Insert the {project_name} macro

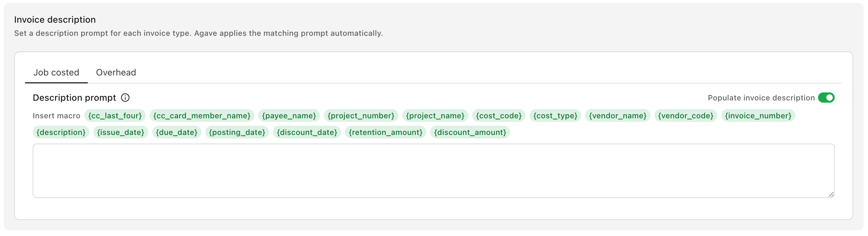(x=435, y=116)
